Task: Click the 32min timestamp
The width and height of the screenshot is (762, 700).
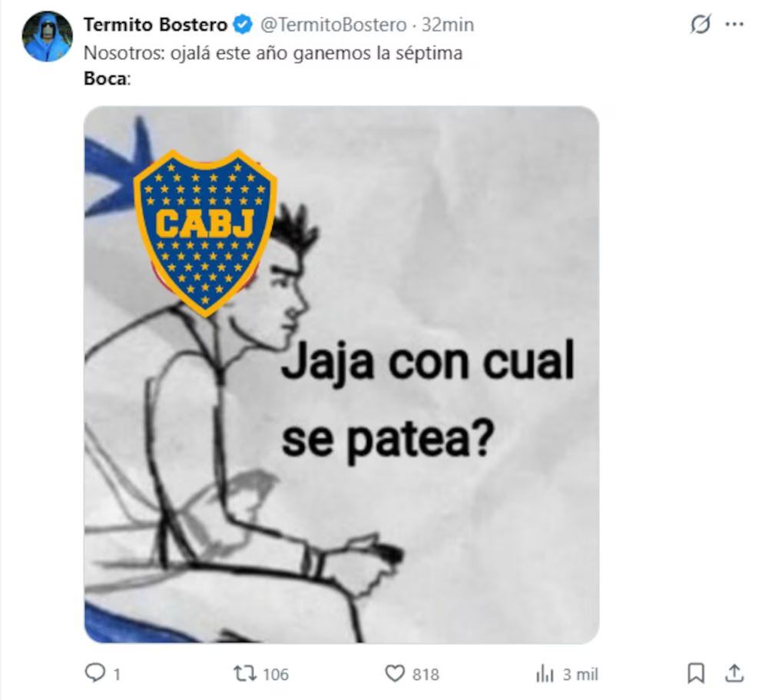Action: point(448,25)
